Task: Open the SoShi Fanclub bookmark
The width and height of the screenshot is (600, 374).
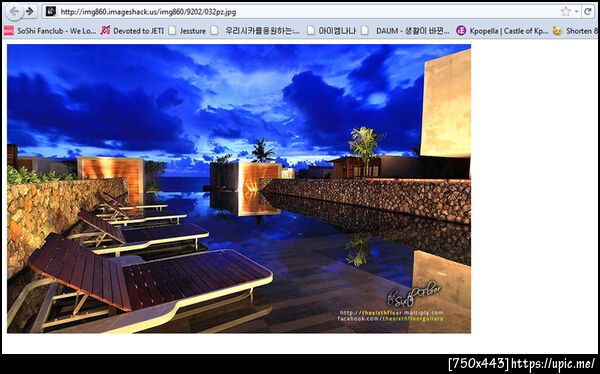Action: pyautogui.click(x=51, y=31)
